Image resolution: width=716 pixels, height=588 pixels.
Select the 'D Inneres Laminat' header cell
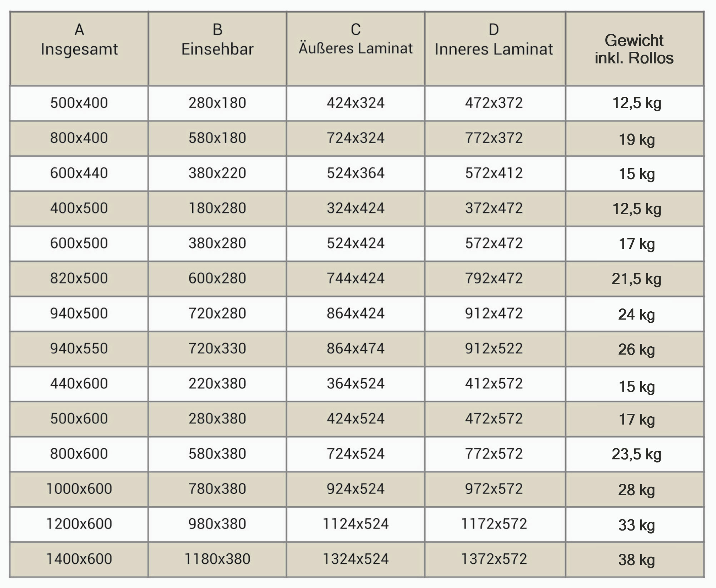coord(495,49)
